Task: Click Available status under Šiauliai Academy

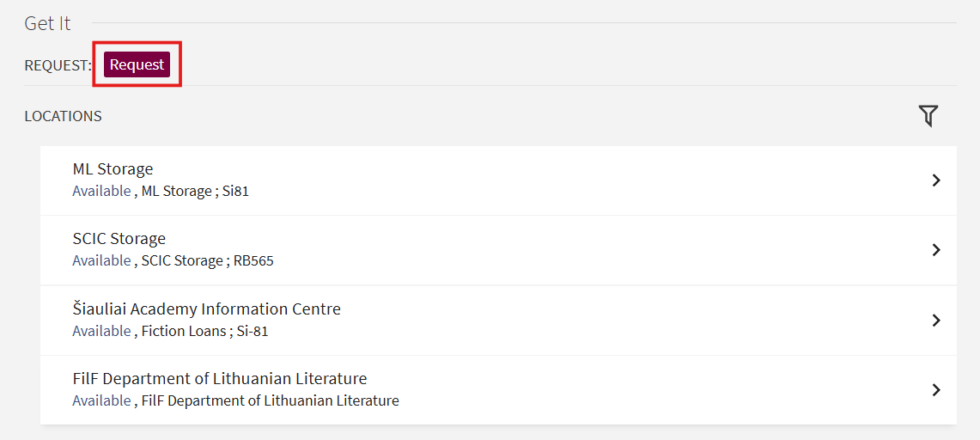Action: (x=101, y=331)
